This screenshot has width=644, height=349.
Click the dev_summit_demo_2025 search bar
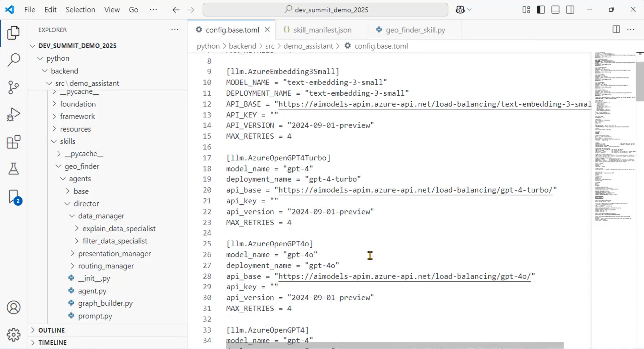325,9
